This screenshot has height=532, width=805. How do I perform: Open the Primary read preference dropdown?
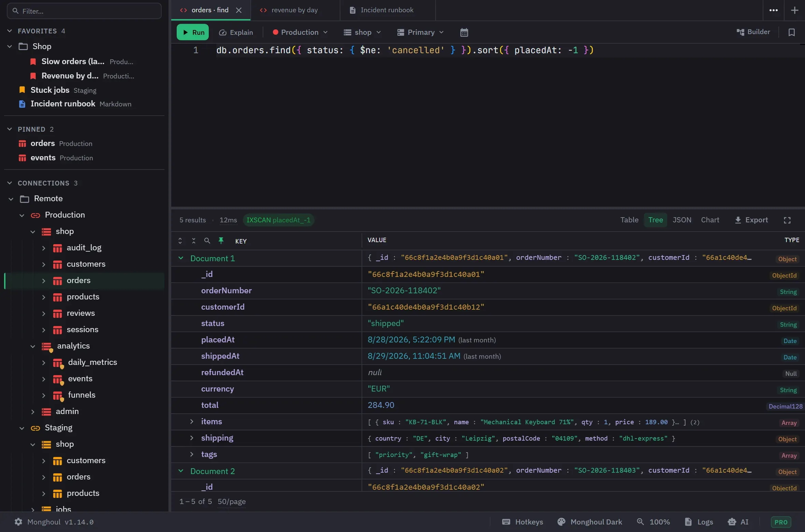[x=420, y=32]
